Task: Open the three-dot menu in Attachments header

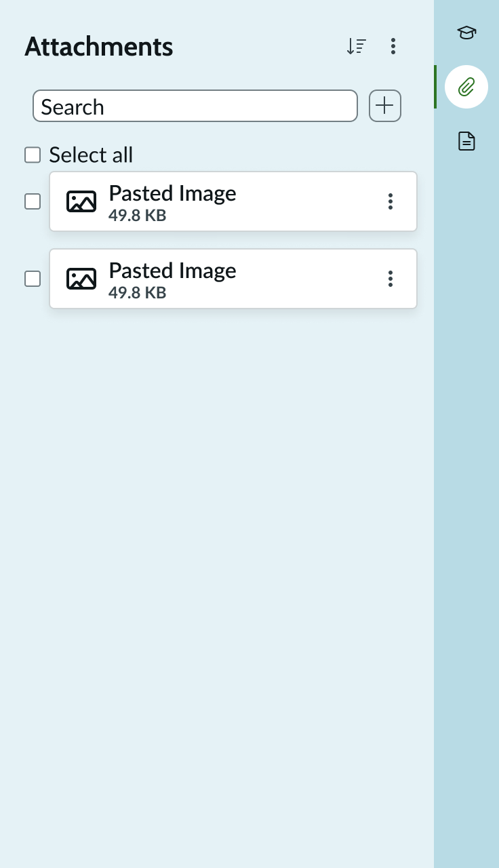Action: [x=393, y=45]
